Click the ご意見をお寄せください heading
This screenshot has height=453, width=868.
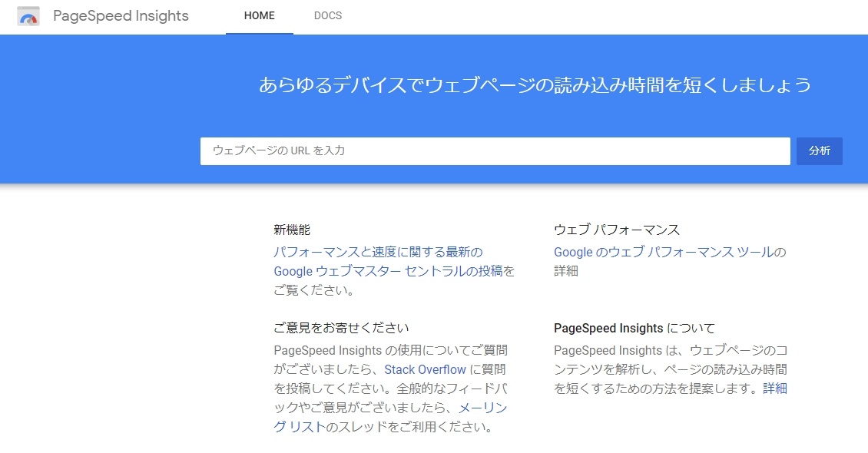(341, 328)
